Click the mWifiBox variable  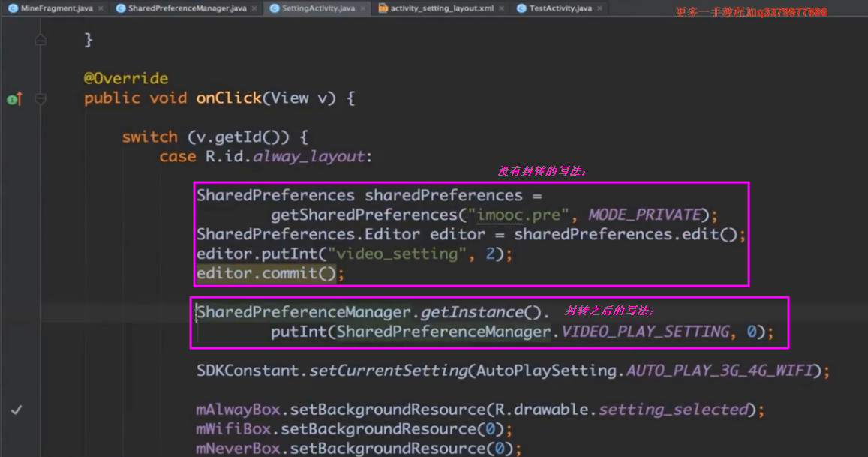[233, 429]
